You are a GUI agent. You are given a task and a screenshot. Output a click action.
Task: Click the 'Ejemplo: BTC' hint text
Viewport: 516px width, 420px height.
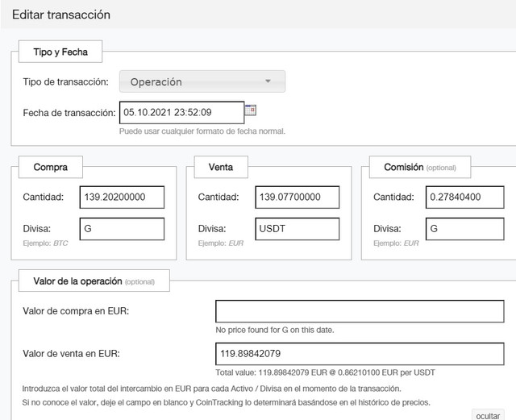click(x=45, y=243)
